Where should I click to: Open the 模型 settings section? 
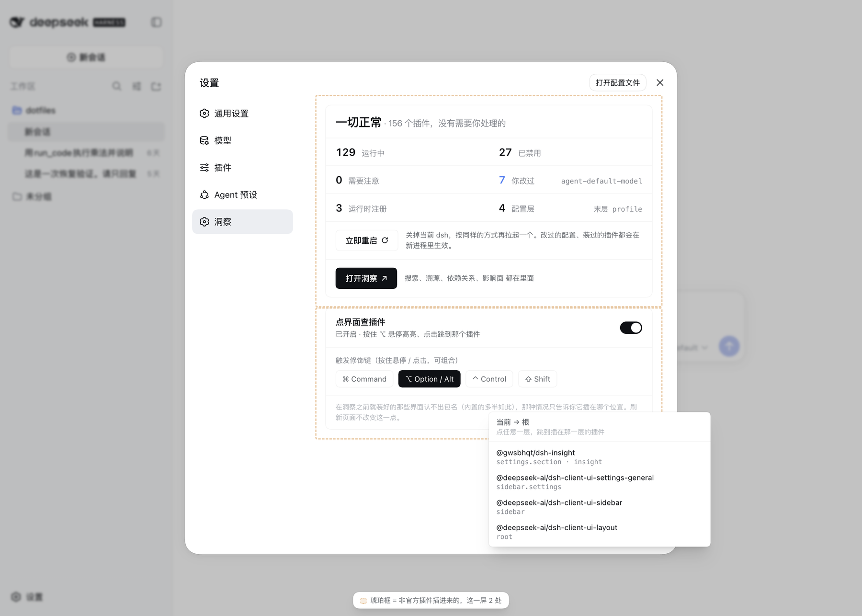click(242, 140)
